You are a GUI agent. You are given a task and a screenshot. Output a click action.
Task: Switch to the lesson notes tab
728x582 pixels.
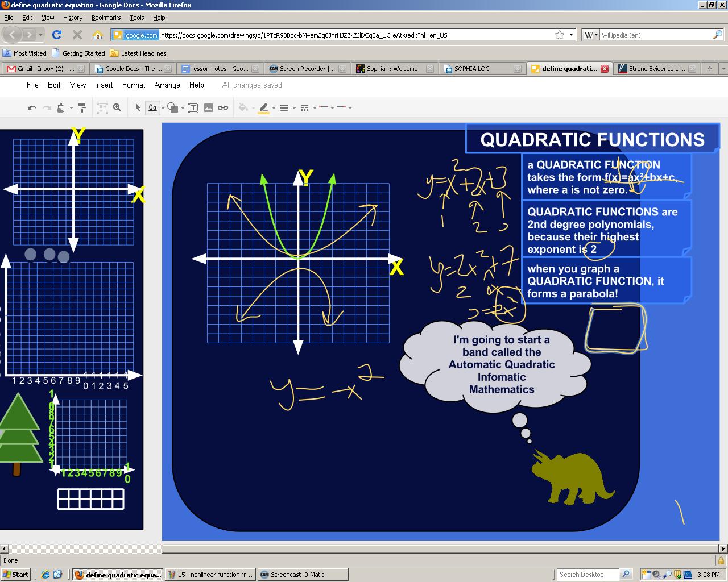220,69
